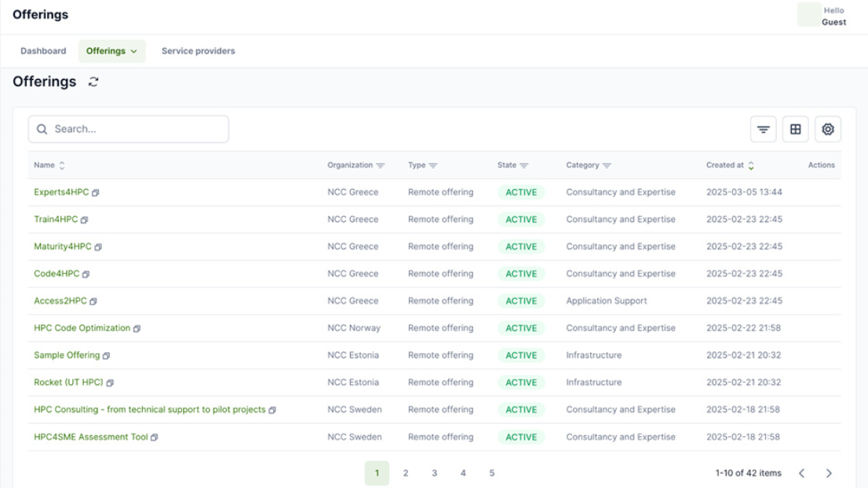Image resolution: width=868 pixels, height=488 pixels.
Task: Open the State column filter
Action: 523,166
